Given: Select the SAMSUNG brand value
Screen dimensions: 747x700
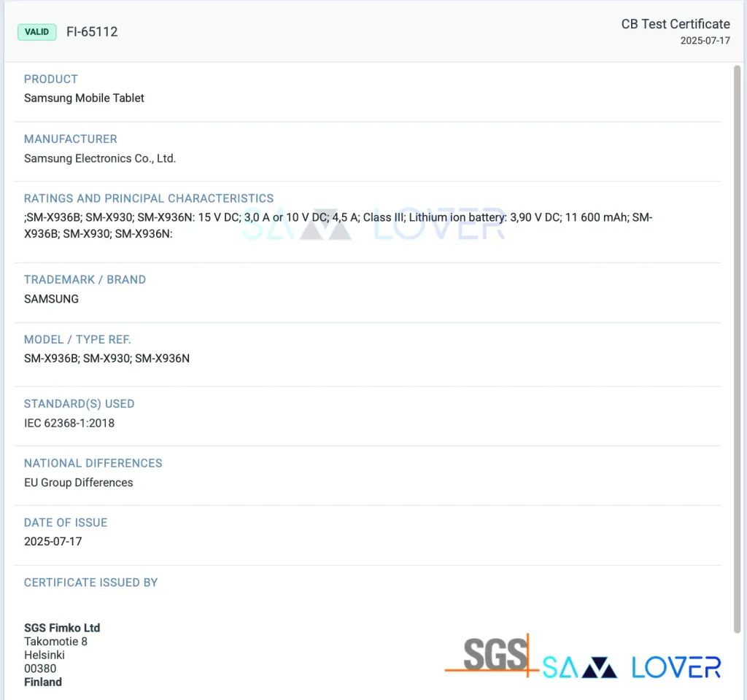Looking at the screenshot, I should click(52, 299).
